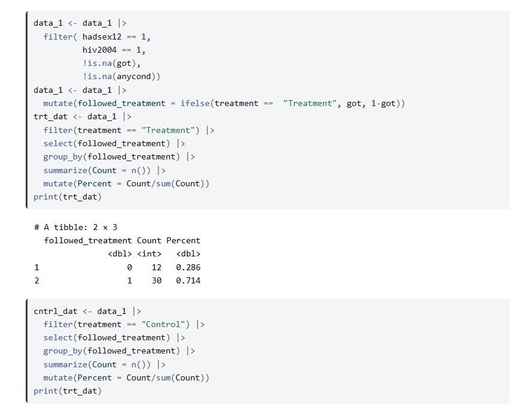Click the 0.714 percent value
The image size is (532, 417).
click(x=188, y=280)
